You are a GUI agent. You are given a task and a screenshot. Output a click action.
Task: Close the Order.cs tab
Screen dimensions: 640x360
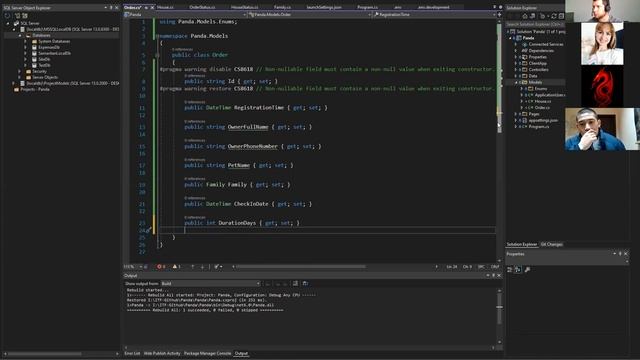(x=153, y=7)
